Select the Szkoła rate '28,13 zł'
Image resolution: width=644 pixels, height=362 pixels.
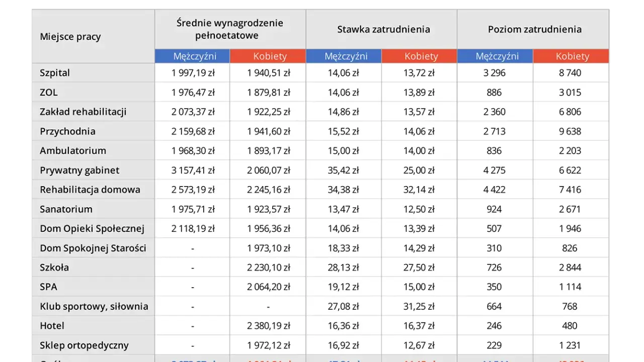coord(343,267)
